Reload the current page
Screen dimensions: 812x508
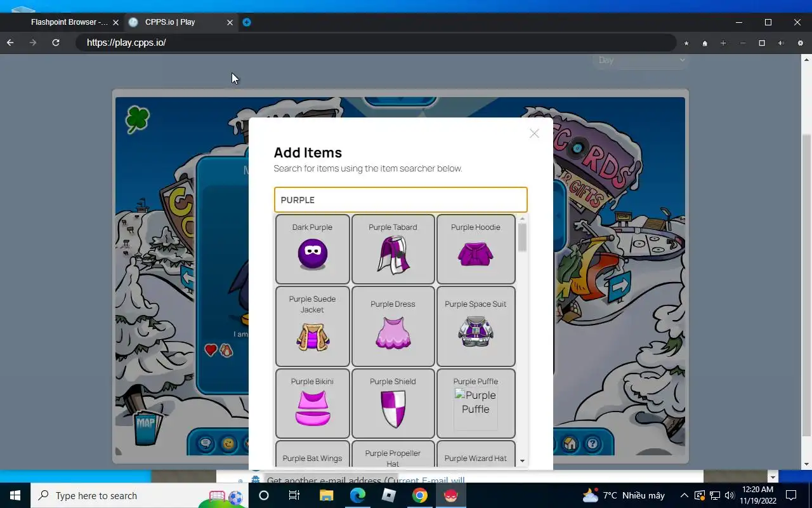click(56, 43)
